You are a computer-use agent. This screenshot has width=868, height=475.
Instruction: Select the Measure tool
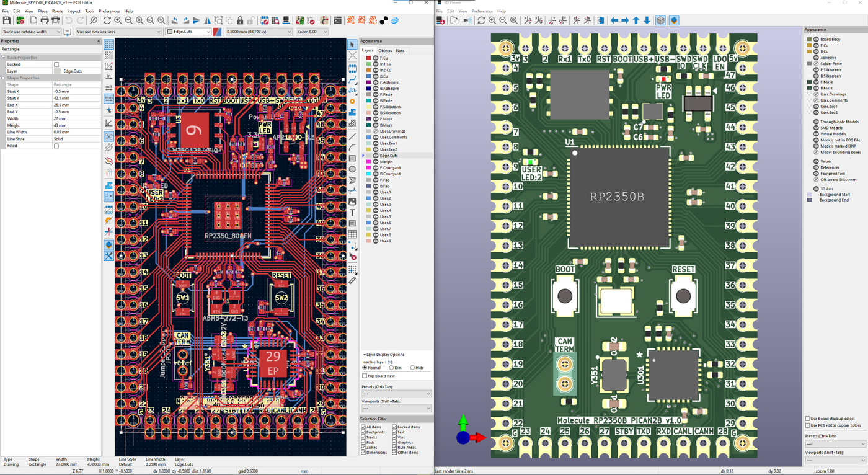click(x=352, y=280)
